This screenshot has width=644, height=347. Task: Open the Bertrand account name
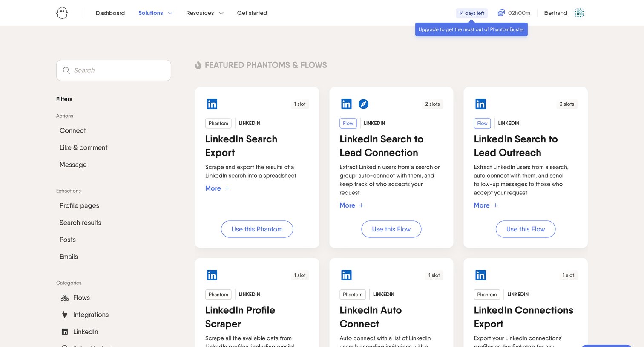coord(556,13)
